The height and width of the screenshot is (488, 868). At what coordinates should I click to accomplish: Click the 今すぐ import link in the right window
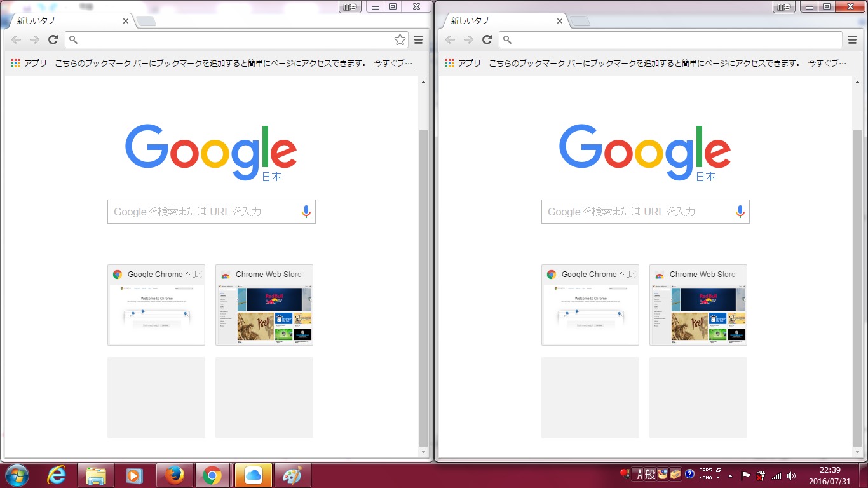[x=827, y=64]
